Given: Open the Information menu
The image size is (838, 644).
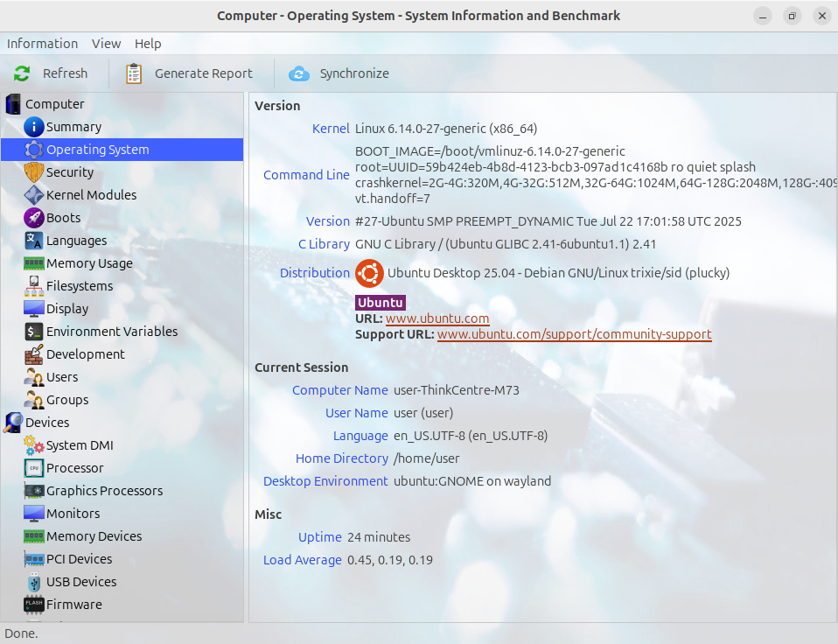Looking at the screenshot, I should tap(42, 43).
